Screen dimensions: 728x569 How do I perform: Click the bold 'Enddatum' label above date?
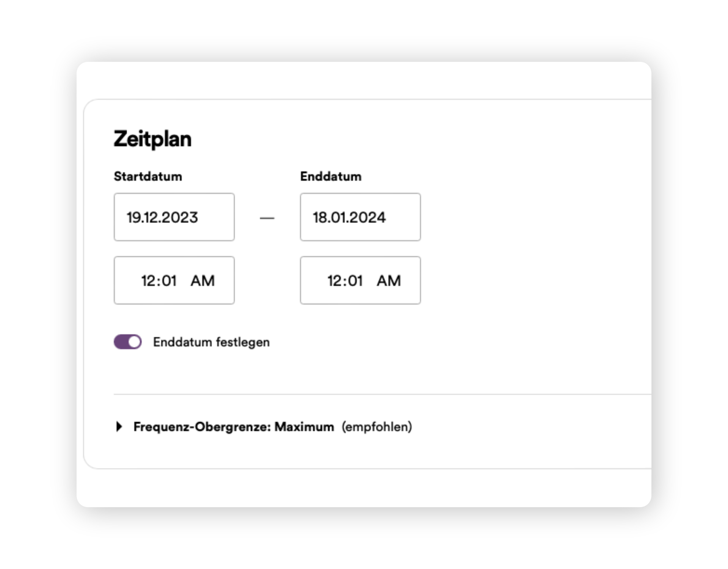click(331, 176)
